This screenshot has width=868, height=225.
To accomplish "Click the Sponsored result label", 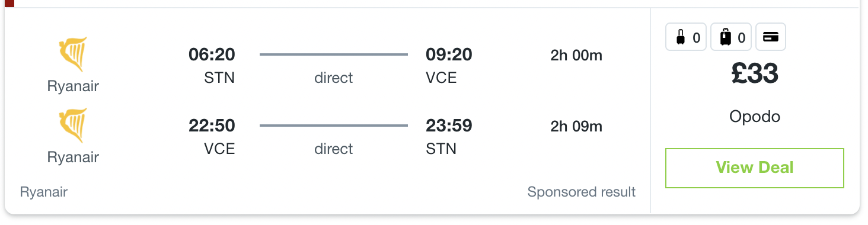I will click(x=581, y=192).
